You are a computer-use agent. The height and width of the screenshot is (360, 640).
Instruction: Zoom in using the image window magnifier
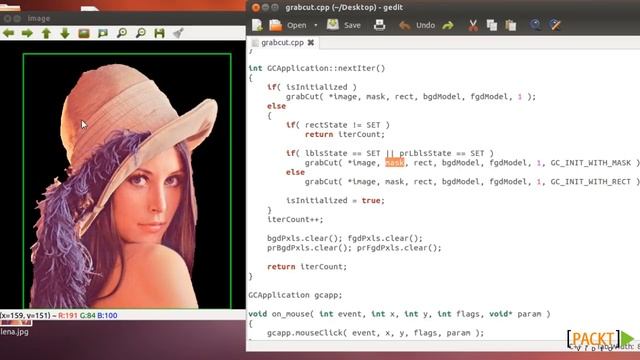122,33
